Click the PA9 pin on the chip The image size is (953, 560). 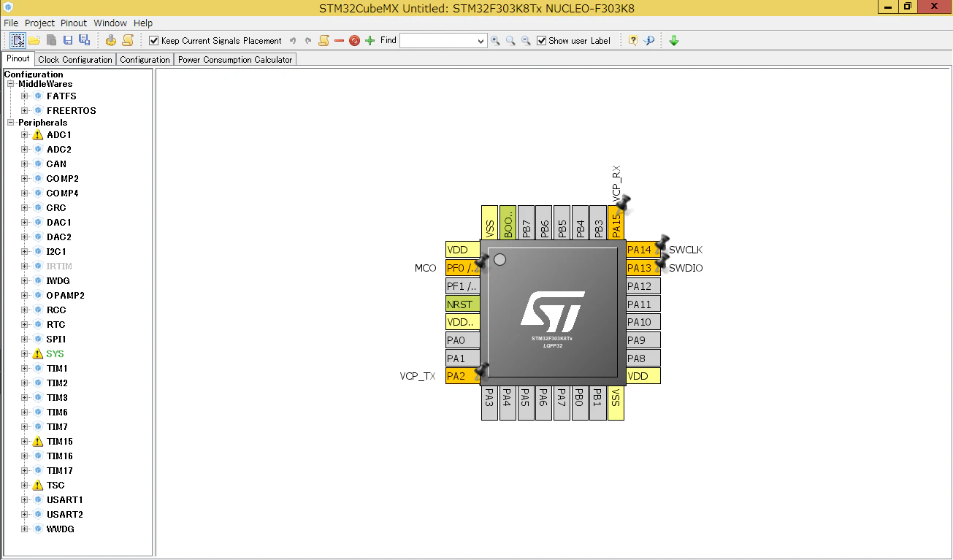pos(643,340)
